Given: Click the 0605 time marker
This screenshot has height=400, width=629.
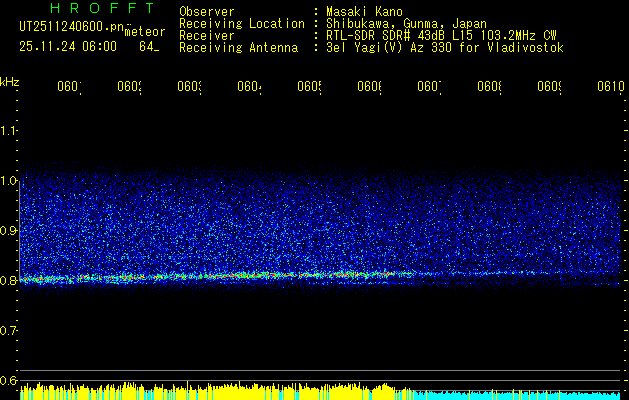Looking at the screenshot, I should tap(310, 86).
